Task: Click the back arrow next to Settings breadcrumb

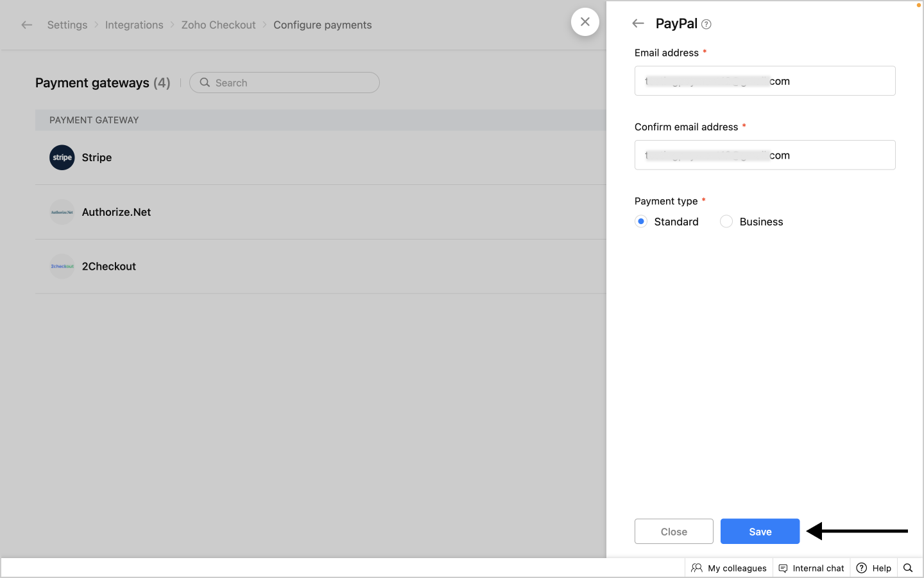Action: [27, 25]
